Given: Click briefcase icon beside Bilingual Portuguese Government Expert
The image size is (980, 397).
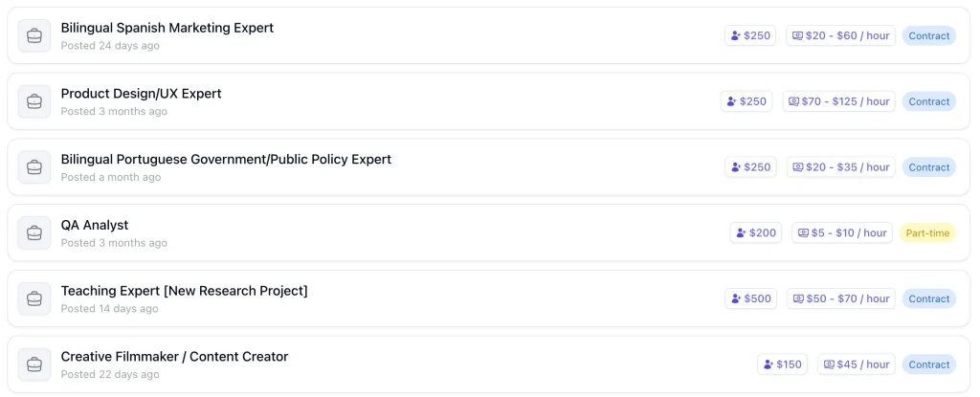Looking at the screenshot, I should pyautogui.click(x=34, y=167).
